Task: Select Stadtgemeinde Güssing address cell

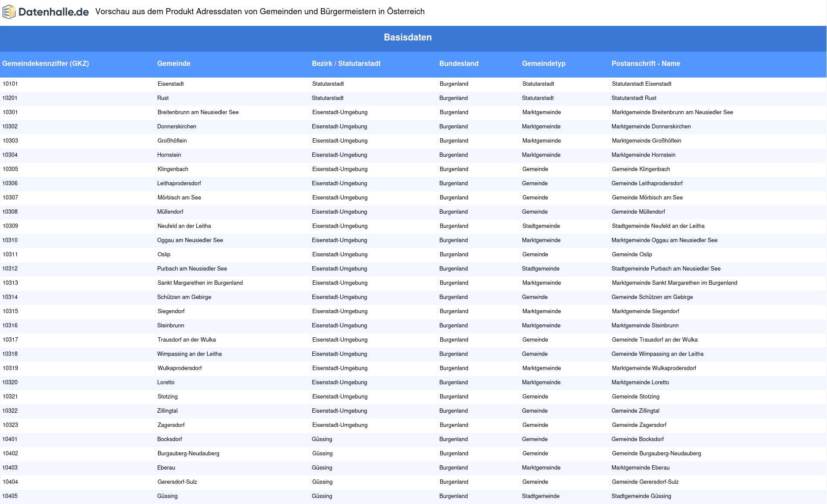Action: (641, 496)
